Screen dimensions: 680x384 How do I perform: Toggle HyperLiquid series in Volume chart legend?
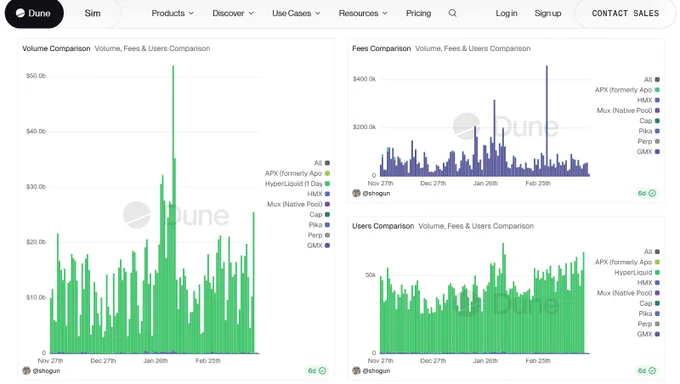pyautogui.click(x=298, y=184)
